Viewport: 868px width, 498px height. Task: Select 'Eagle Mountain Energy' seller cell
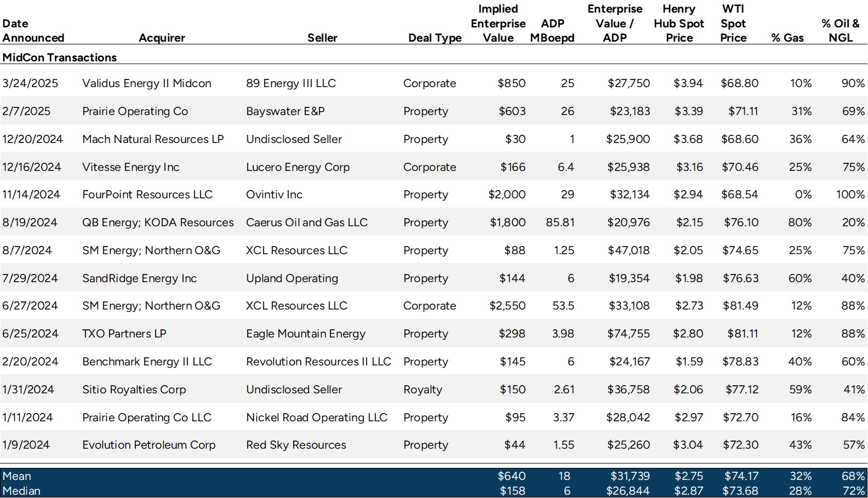point(306,334)
